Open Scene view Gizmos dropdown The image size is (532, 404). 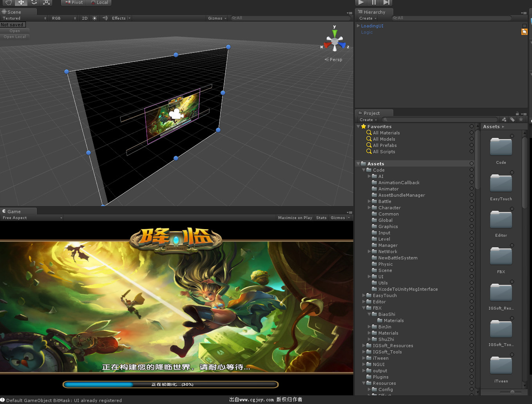tap(217, 18)
